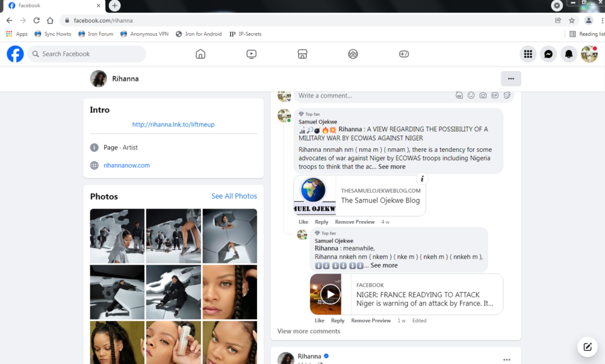Expand 'See more' on the meanwhile reply
The height and width of the screenshot is (364, 605).
(x=384, y=265)
